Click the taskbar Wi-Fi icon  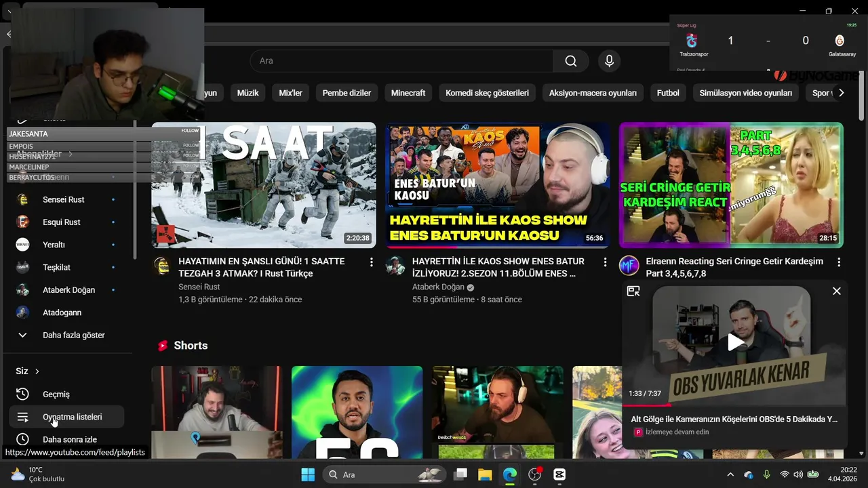pyautogui.click(x=785, y=474)
